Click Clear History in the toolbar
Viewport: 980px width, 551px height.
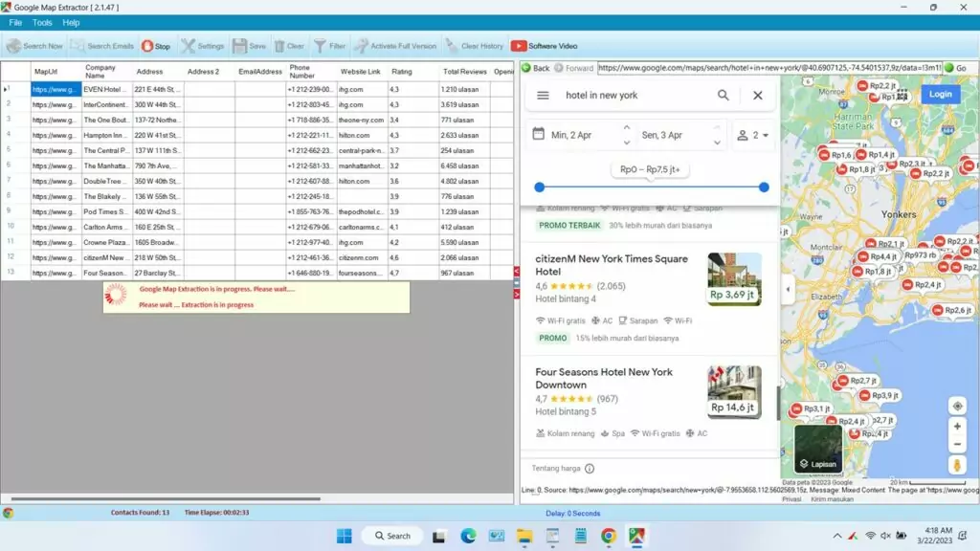(475, 46)
